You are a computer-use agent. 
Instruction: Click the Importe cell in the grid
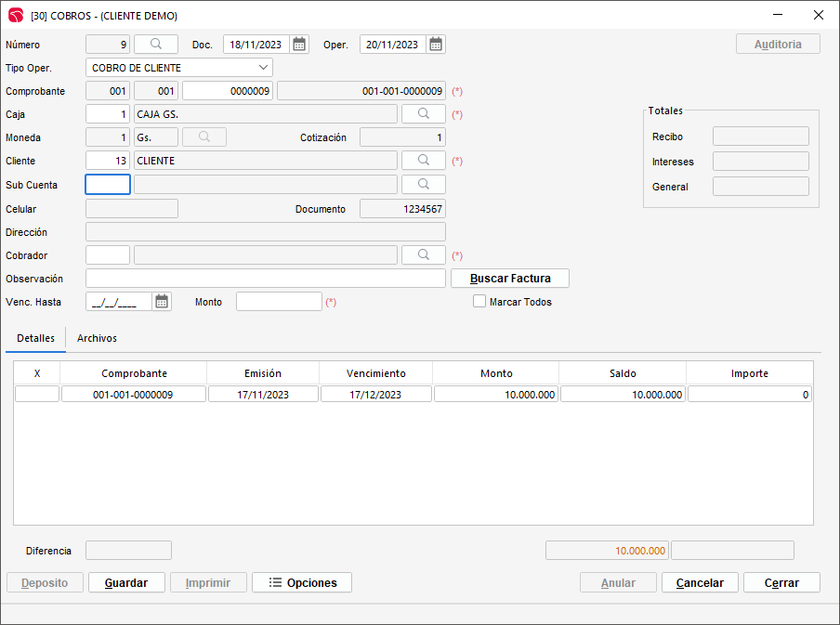coord(749,394)
